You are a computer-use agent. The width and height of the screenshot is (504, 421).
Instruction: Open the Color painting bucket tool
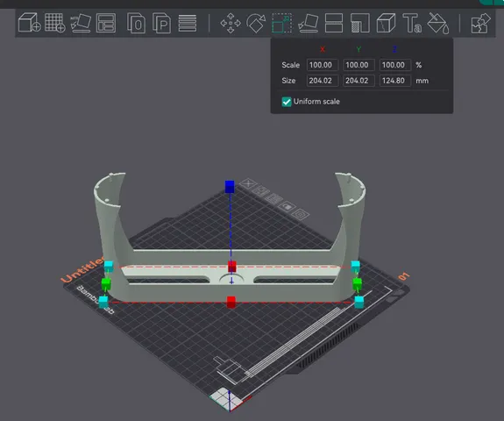[x=438, y=23]
